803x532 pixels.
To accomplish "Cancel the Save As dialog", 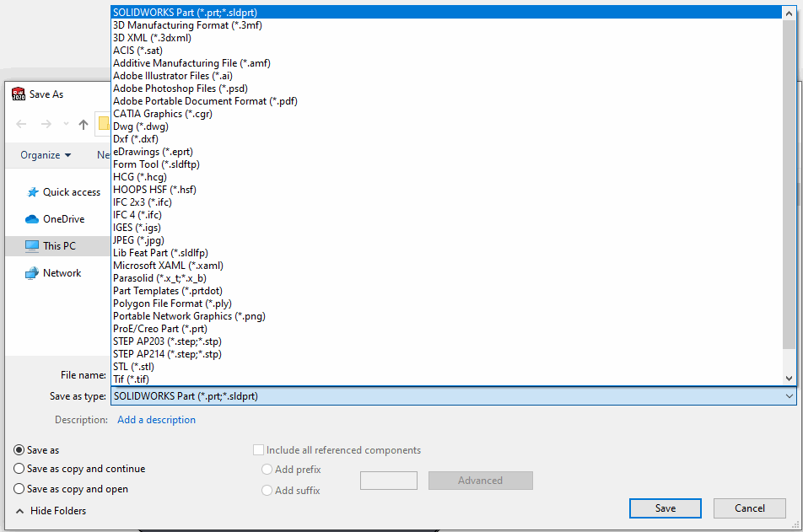I will (x=750, y=508).
